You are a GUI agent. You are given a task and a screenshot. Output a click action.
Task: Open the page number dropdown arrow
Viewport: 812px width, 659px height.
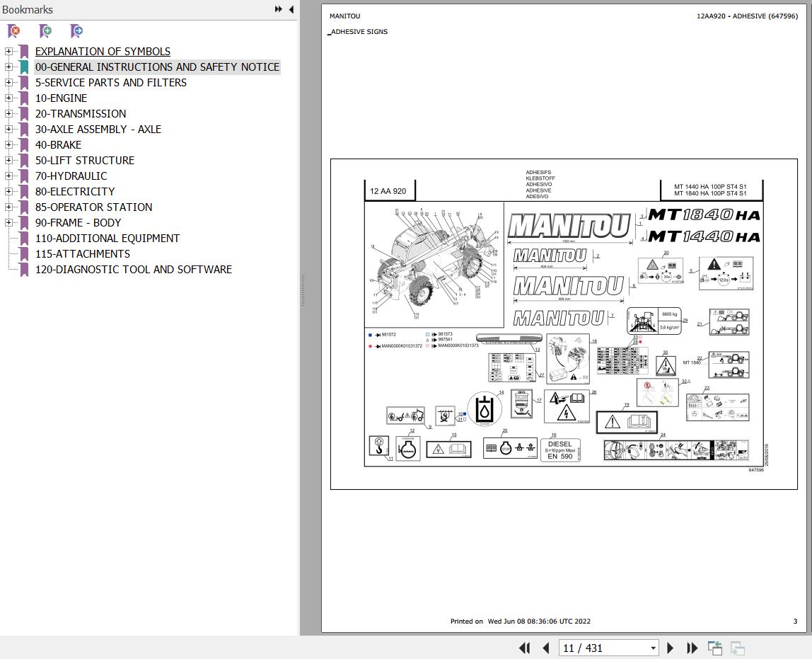tap(653, 648)
